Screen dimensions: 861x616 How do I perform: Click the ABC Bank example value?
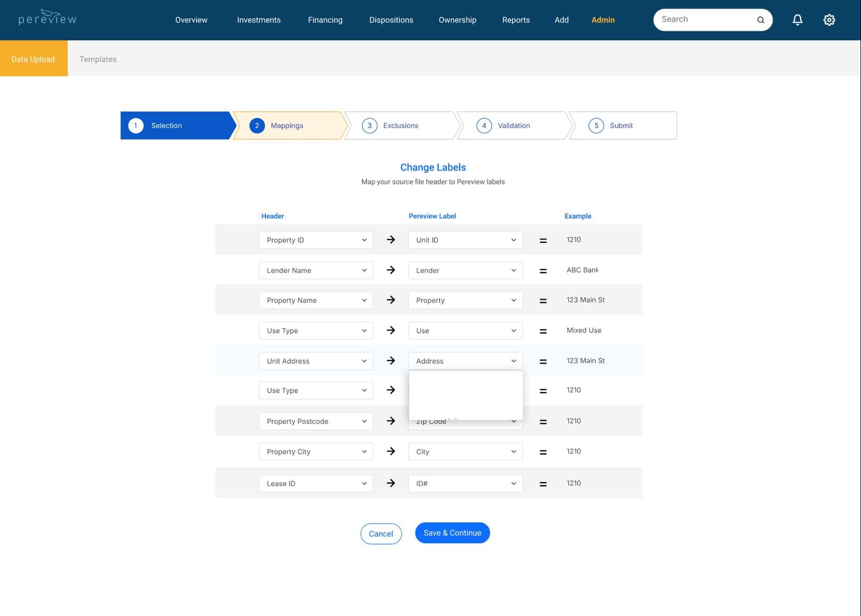point(582,270)
